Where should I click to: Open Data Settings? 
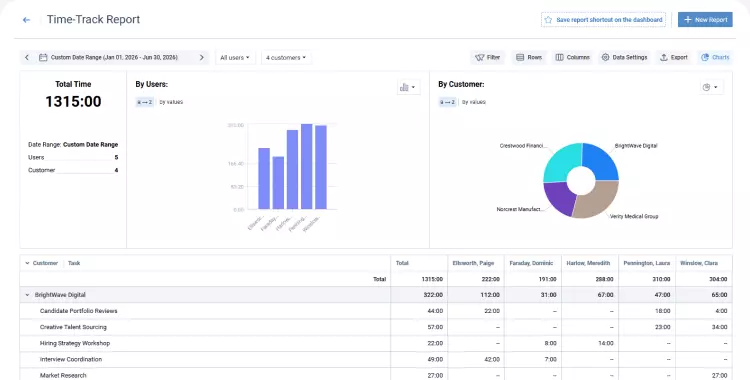tap(624, 57)
